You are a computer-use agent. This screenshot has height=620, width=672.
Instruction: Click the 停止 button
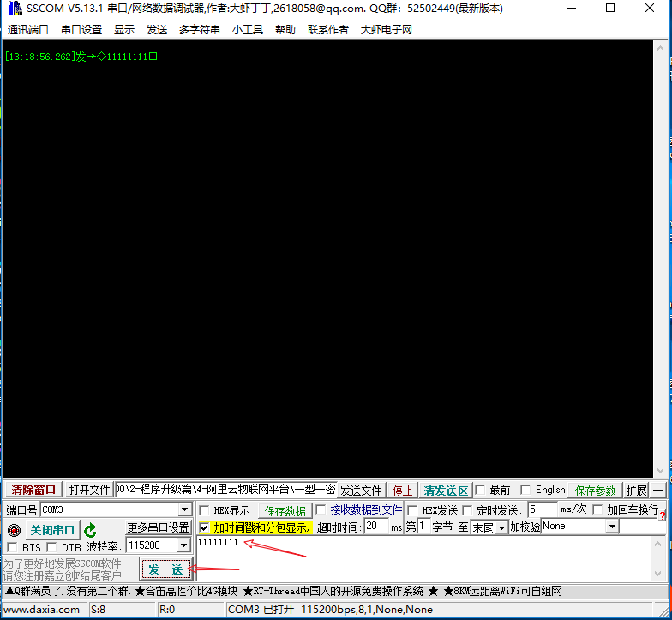click(402, 491)
